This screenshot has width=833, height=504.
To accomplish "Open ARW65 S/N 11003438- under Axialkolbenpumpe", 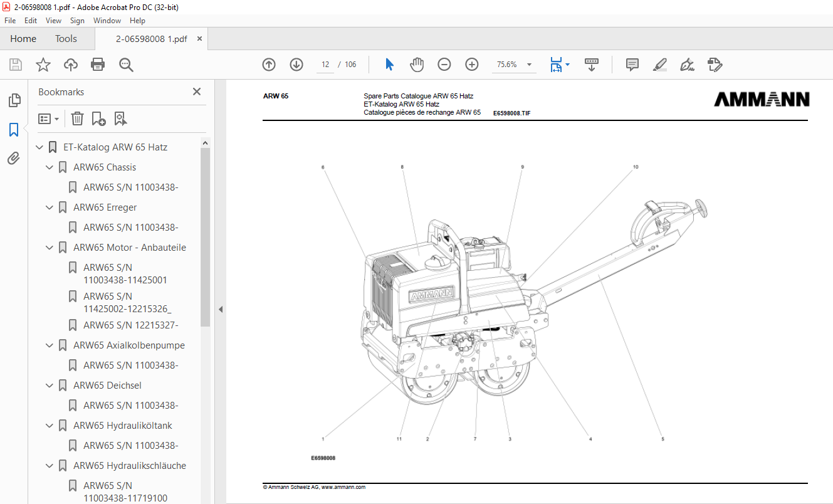I will click(x=131, y=365).
